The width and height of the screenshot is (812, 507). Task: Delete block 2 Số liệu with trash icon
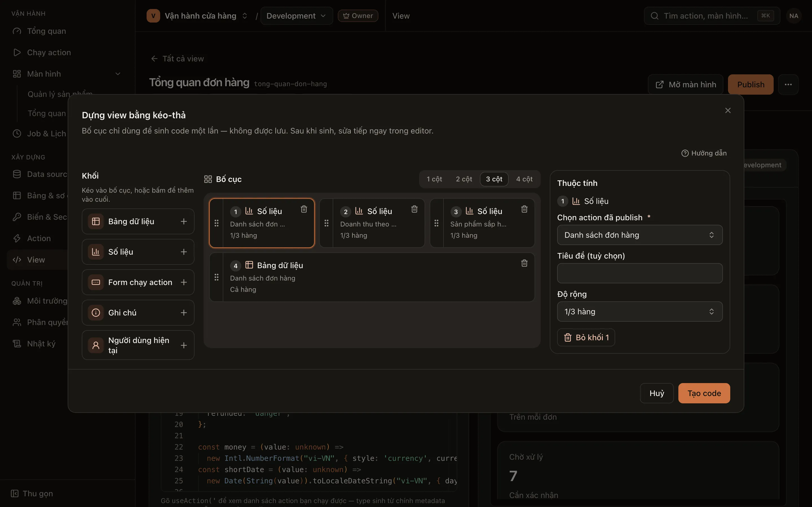pyautogui.click(x=414, y=209)
